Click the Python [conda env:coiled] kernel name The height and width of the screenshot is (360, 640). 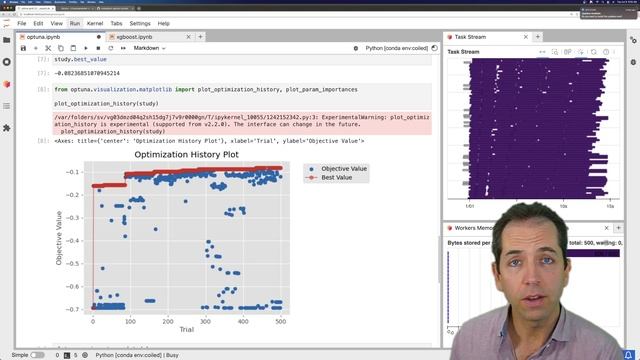tap(396, 48)
